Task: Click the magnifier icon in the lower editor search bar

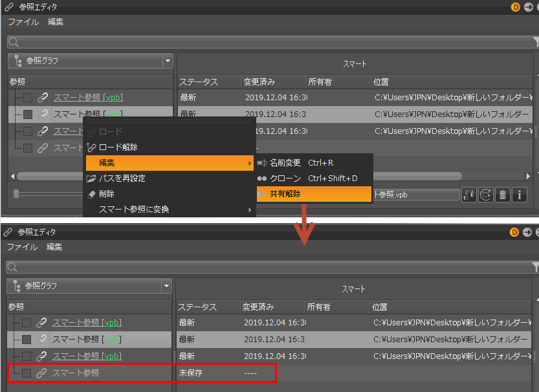Action: pyautogui.click(x=12, y=267)
